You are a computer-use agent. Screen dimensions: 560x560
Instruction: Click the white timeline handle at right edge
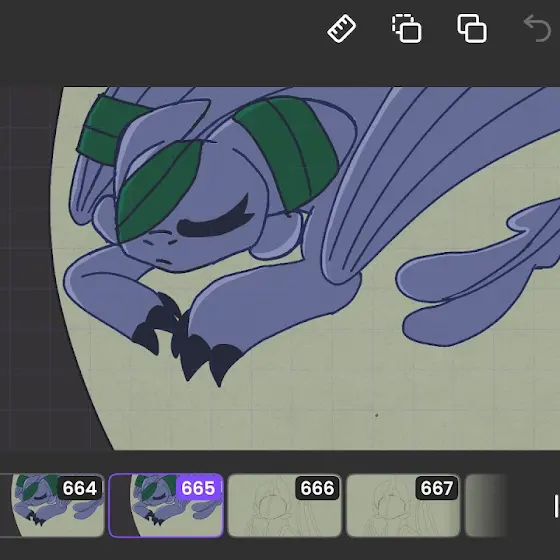pos(556,506)
